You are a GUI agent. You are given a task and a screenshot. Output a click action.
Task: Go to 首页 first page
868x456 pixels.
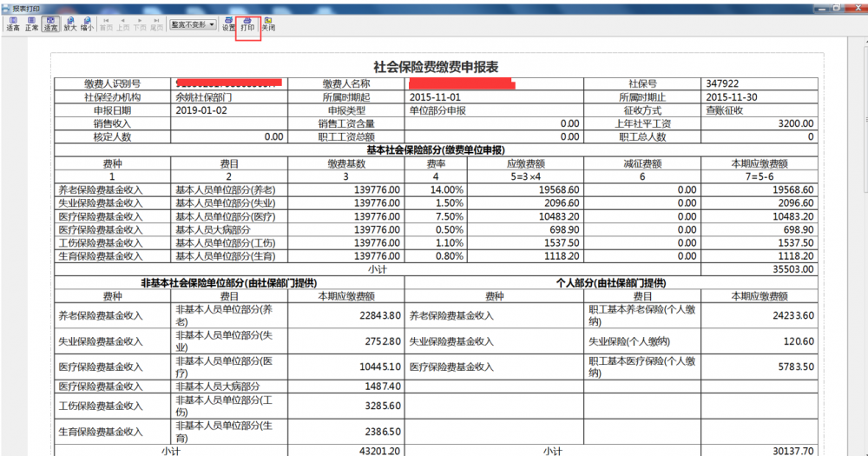click(x=106, y=23)
